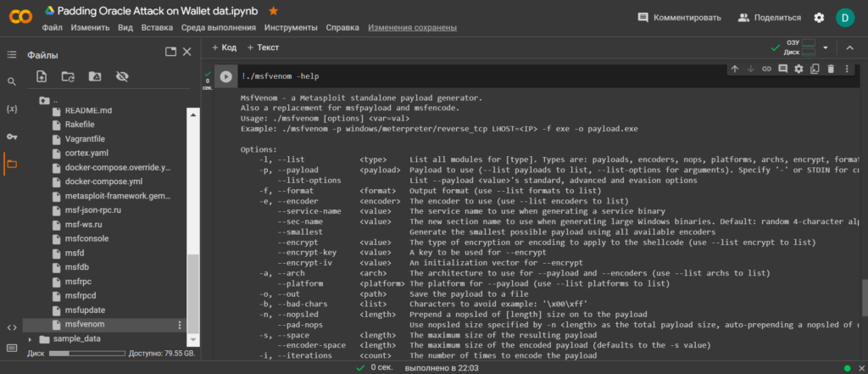Image resolution: width=868 pixels, height=374 pixels.
Task: Open files panel in new tab
Action: pos(170,52)
